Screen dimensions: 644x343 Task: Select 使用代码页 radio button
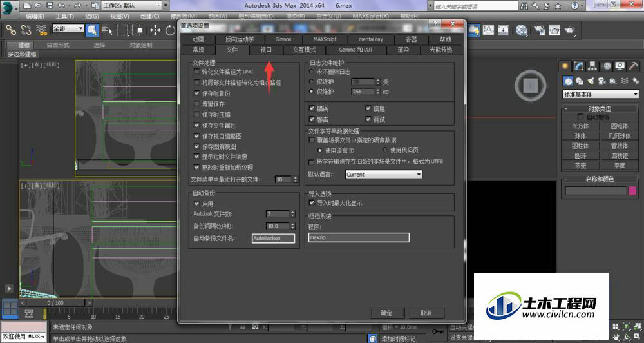(385, 150)
